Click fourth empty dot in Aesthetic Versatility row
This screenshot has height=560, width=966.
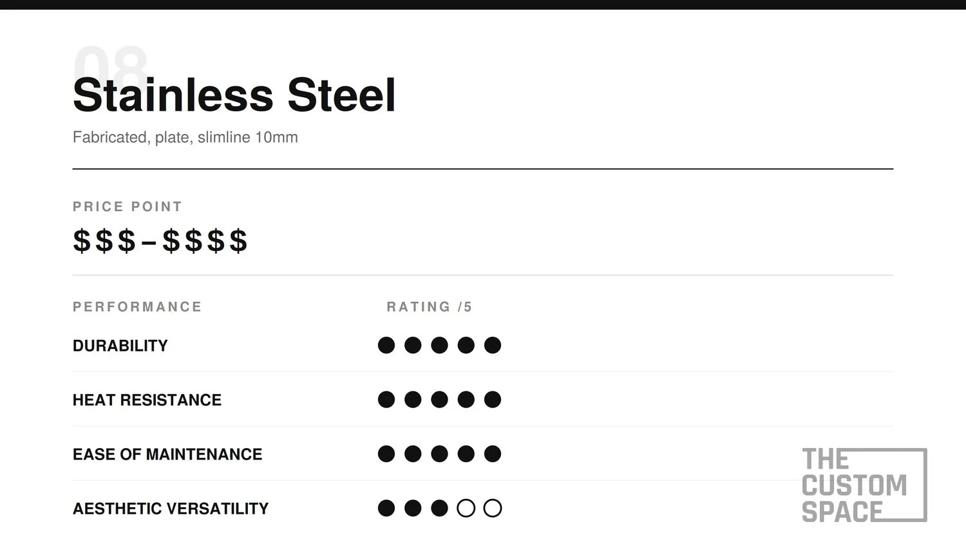pos(466,509)
